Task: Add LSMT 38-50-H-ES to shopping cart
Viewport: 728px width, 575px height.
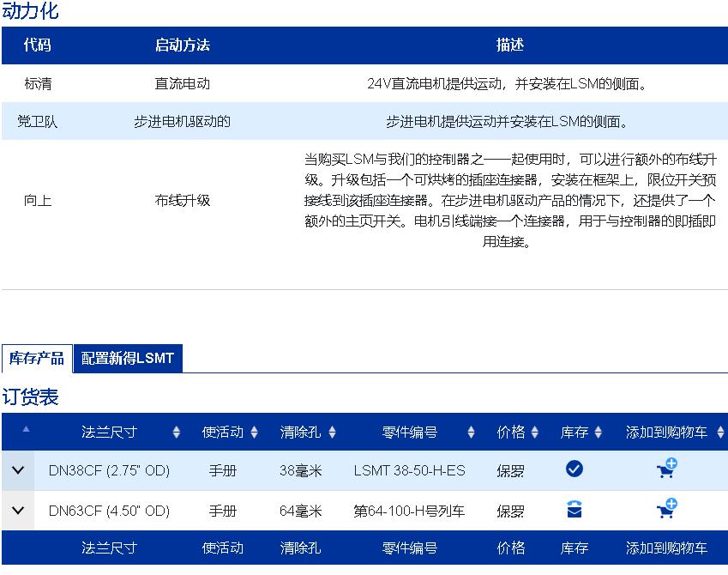Action: pos(667,468)
